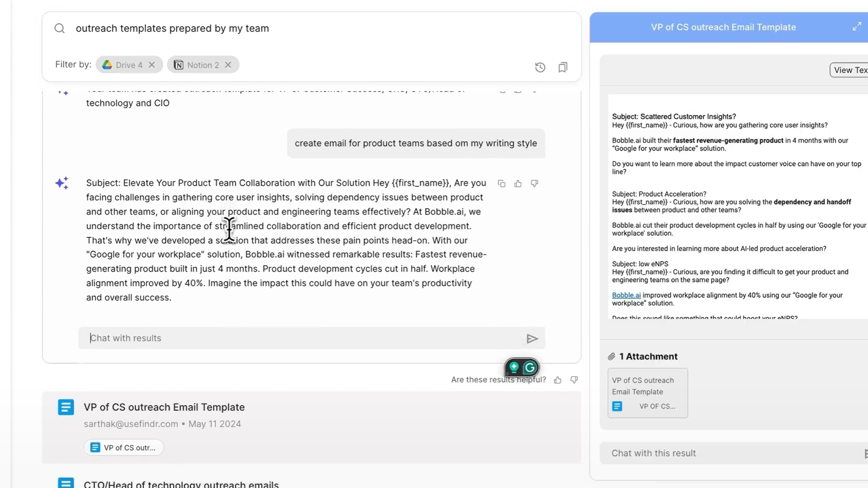Click the 'Subject: low eNPS' line
Viewport: 868px width, 488px height.
coord(640,264)
